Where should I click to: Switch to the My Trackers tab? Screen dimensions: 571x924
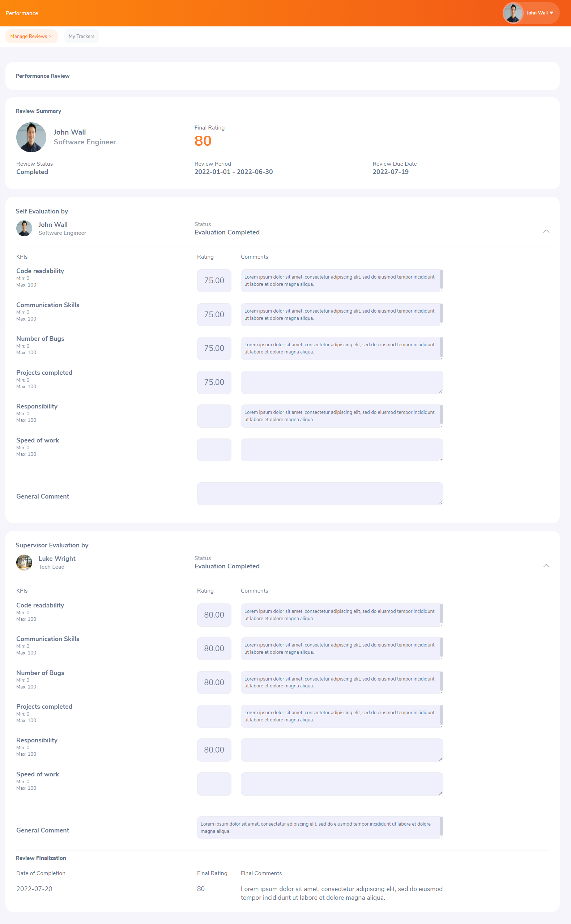pyautogui.click(x=81, y=36)
